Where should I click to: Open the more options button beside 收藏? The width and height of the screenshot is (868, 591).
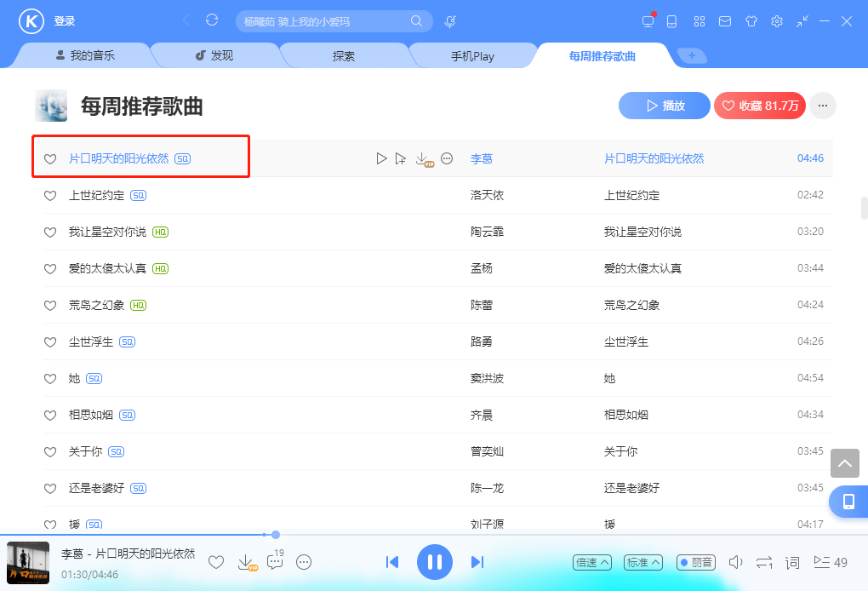(822, 106)
